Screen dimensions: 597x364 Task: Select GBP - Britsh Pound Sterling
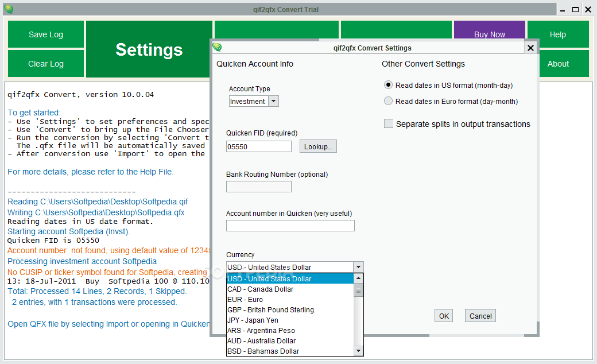[290, 309]
